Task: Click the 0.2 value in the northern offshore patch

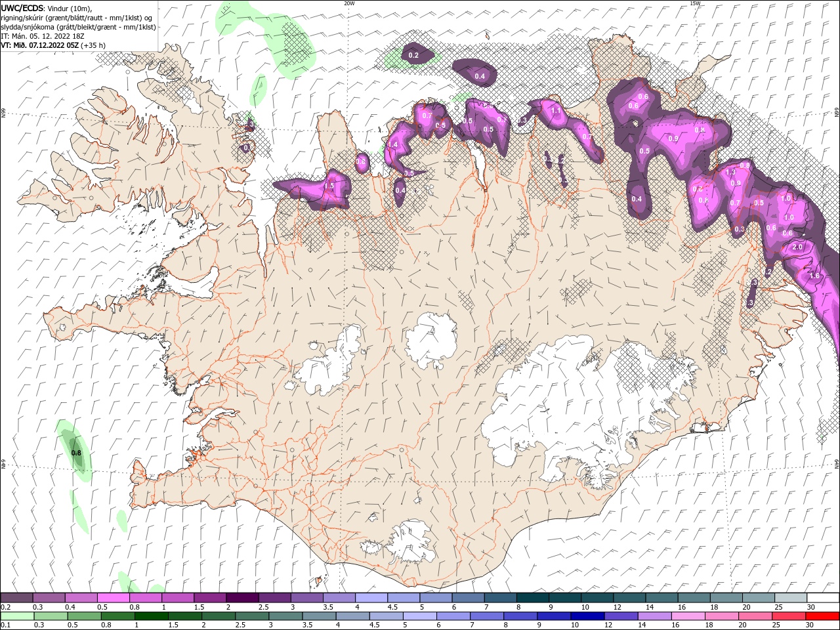Action: (x=413, y=55)
